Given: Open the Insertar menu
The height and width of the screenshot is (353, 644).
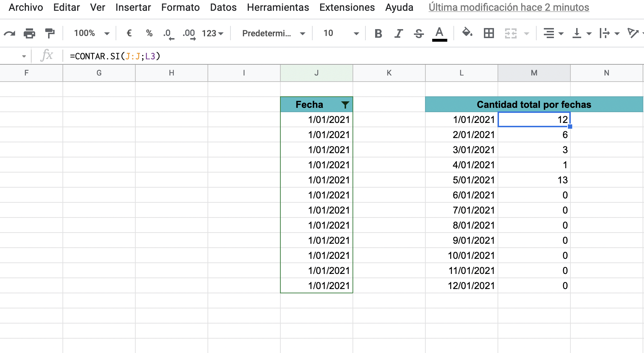Looking at the screenshot, I should point(133,8).
